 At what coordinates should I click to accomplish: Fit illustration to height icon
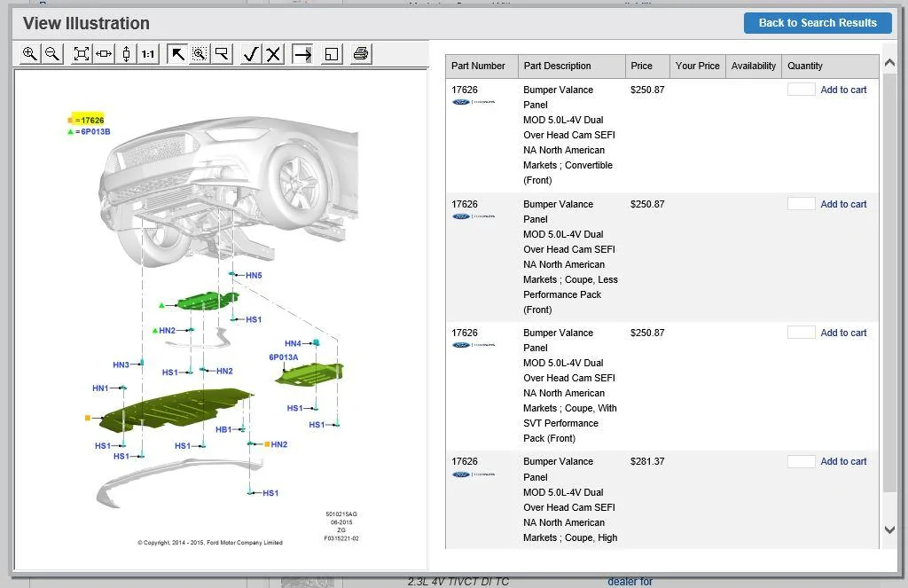[126, 54]
